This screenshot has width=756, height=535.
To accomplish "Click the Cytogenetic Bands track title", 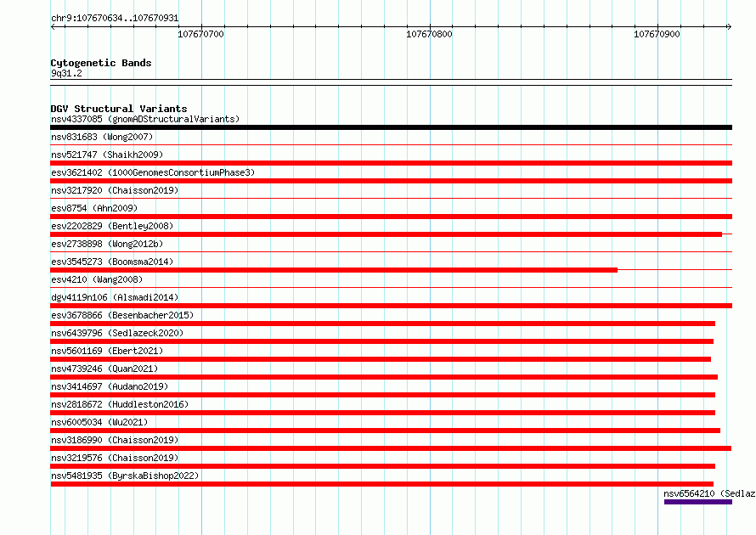I will coord(101,63).
